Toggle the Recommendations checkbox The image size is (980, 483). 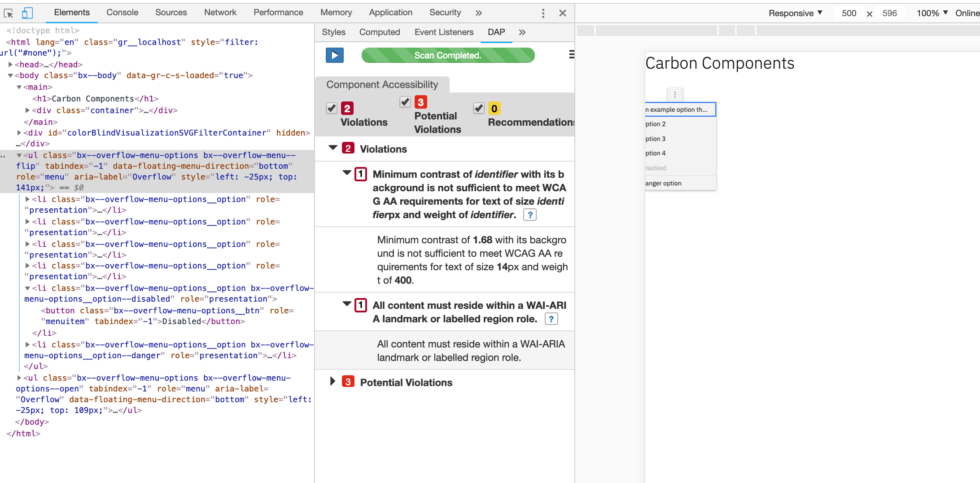click(478, 108)
